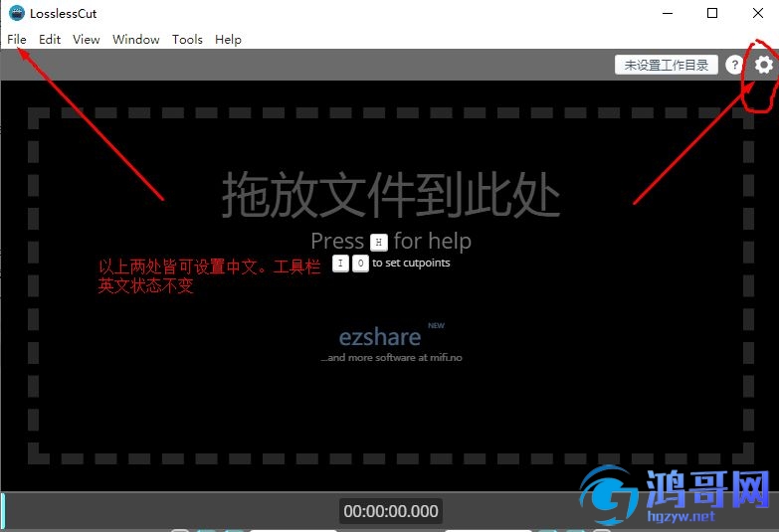Minimize the LosslessCut window

click(668, 13)
